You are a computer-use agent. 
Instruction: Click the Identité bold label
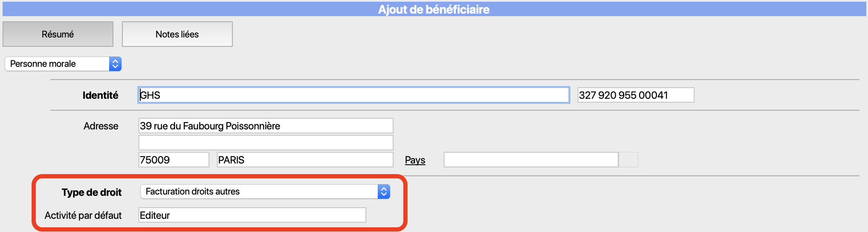click(100, 95)
